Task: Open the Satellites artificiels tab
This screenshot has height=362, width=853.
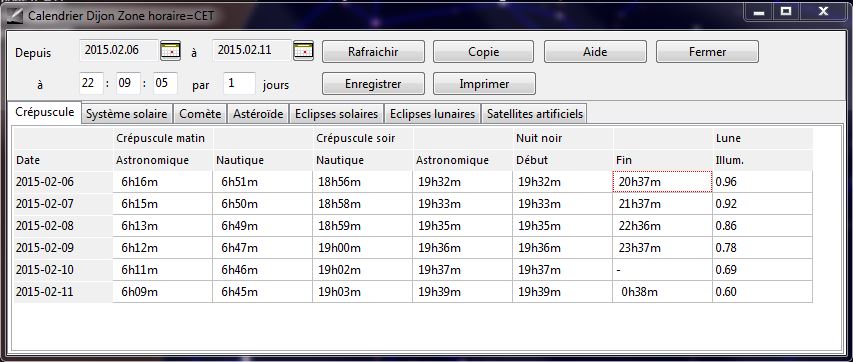Action: click(535, 114)
